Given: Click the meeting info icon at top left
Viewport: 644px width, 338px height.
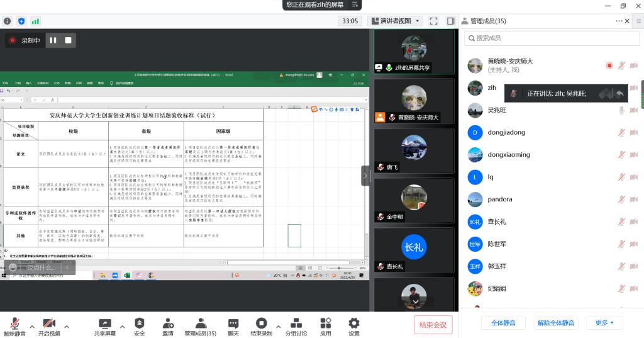Looking at the screenshot, I should pos(8,21).
